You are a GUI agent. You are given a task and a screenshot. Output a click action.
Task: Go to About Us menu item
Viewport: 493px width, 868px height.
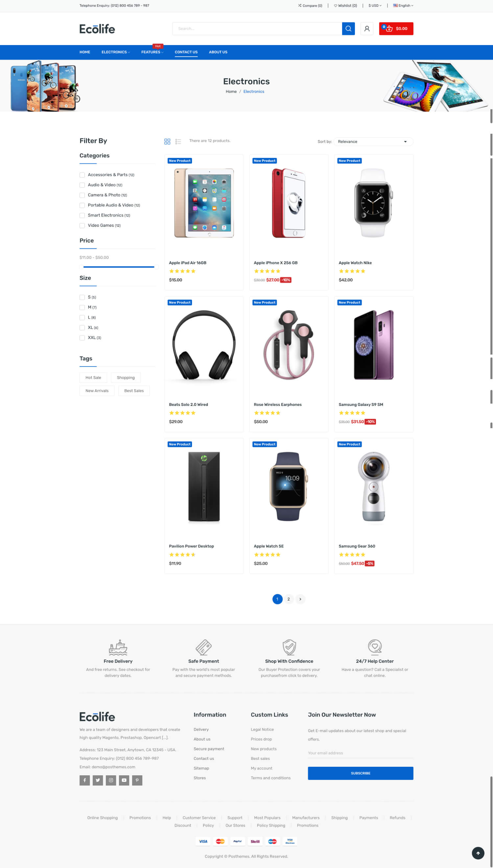click(218, 52)
